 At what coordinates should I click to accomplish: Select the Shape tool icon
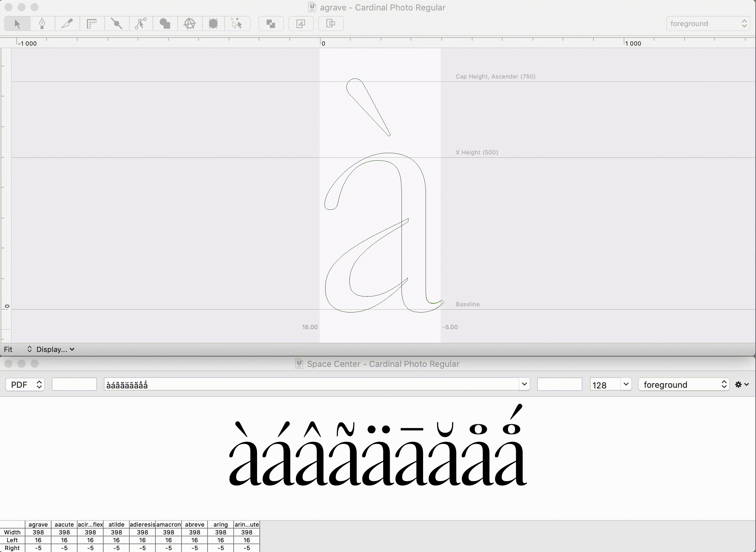165,24
